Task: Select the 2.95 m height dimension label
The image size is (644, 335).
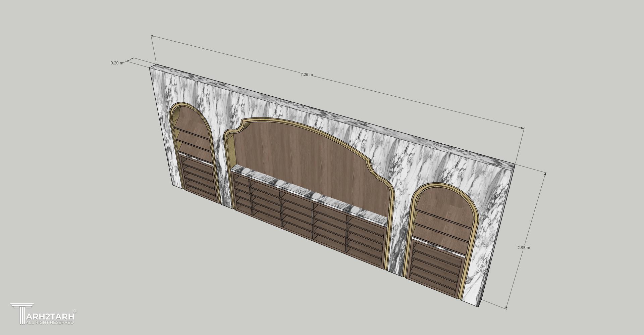Action: (x=524, y=248)
